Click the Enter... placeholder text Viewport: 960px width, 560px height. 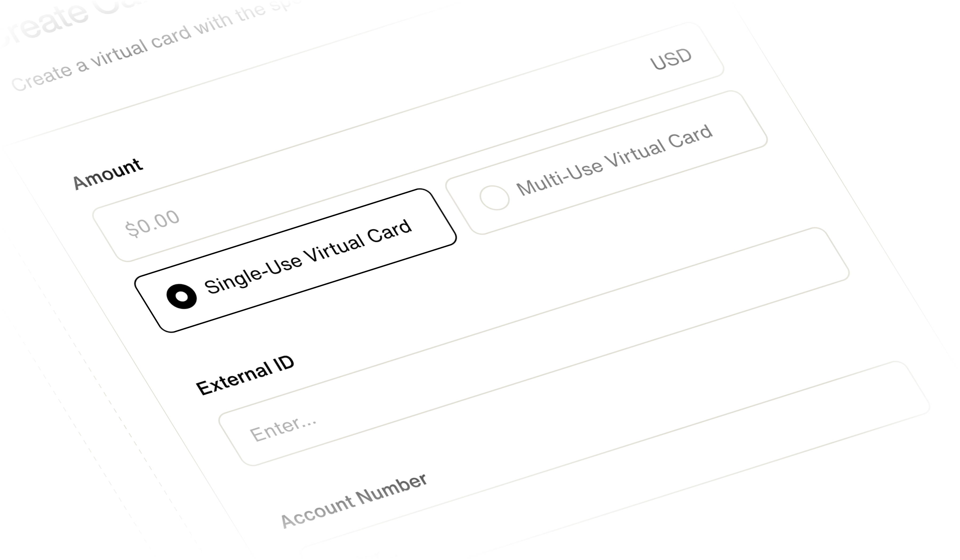(x=283, y=429)
